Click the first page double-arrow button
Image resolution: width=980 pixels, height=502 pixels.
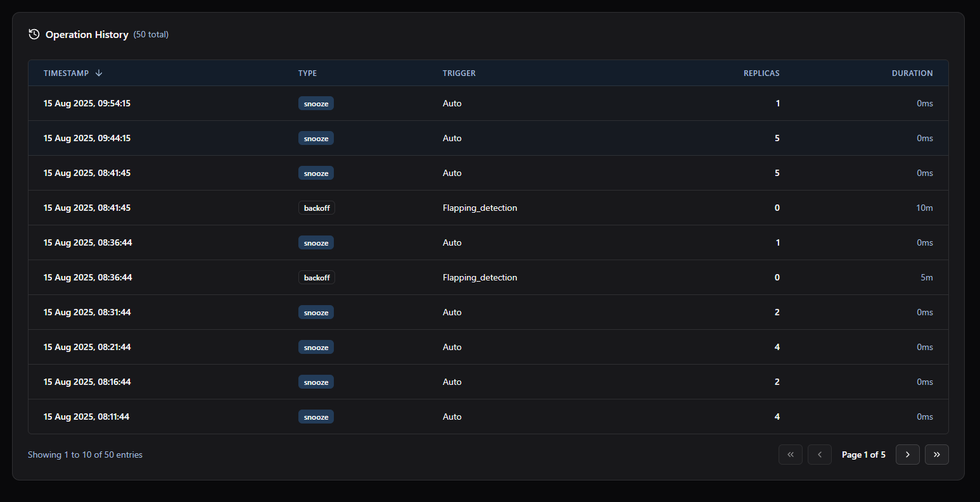pyautogui.click(x=790, y=455)
